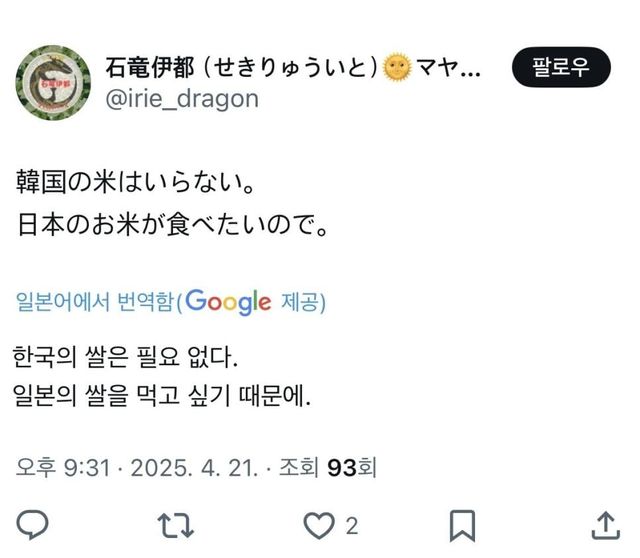Click the reply speech bubble icon
The image size is (640, 558).
tap(34, 525)
